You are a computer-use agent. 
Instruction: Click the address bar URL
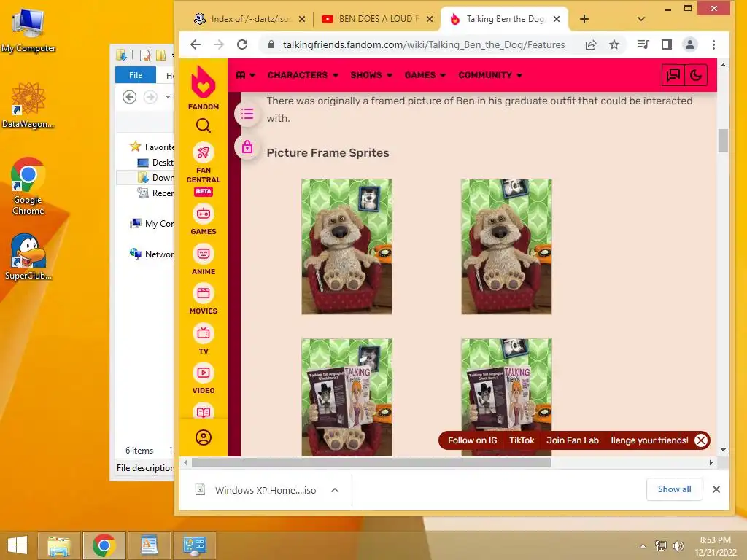tap(424, 44)
